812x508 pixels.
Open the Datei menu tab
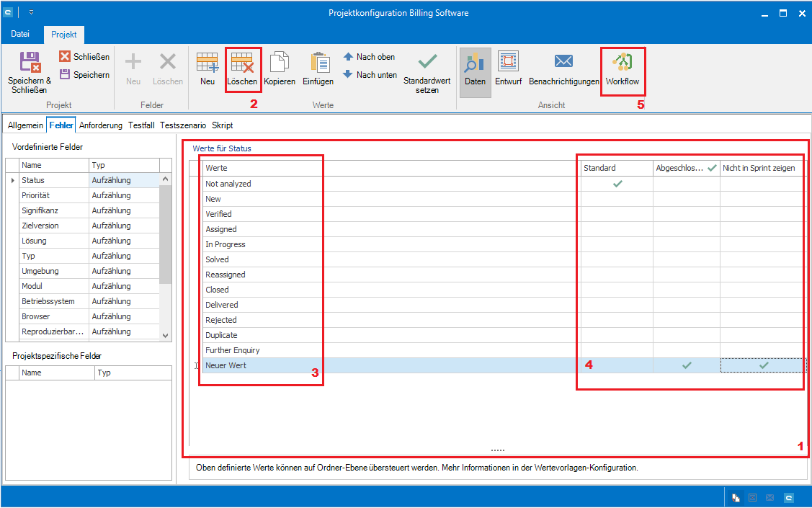coord(20,34)
